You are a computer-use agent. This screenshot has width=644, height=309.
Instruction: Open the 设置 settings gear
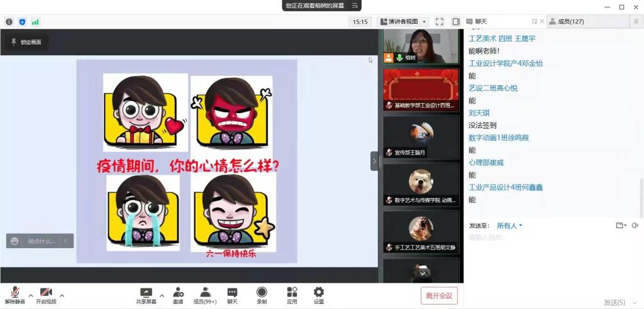tap(319, 293)
